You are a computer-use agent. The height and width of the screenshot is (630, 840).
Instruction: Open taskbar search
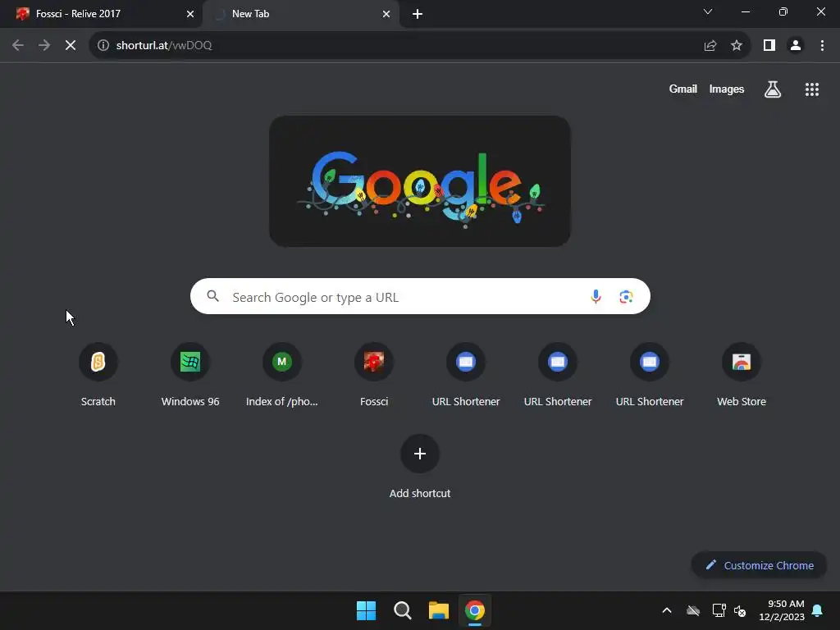(x=402, y=610)
